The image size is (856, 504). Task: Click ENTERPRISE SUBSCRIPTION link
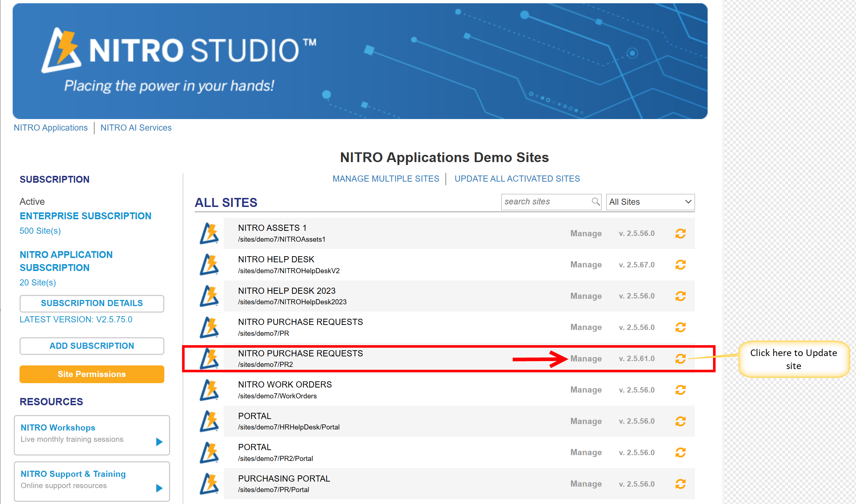coord(85,216)
